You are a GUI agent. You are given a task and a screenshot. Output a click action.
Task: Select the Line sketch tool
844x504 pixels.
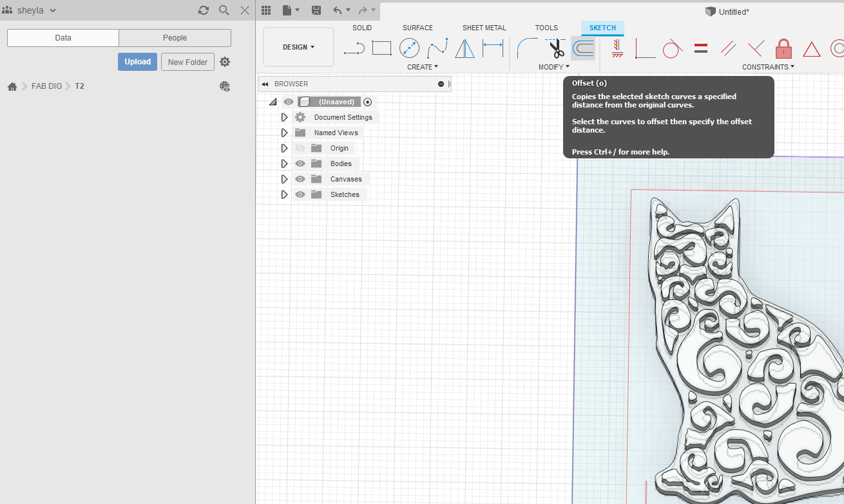point(354,49)
